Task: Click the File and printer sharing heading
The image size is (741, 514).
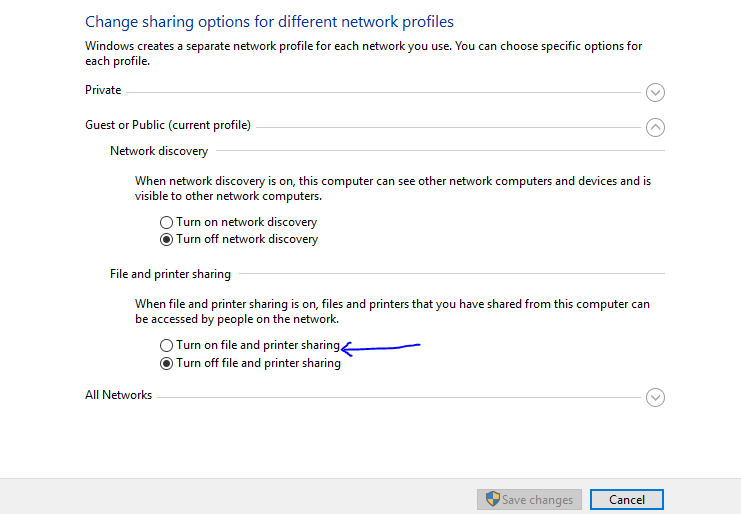Action: [170, 274]
